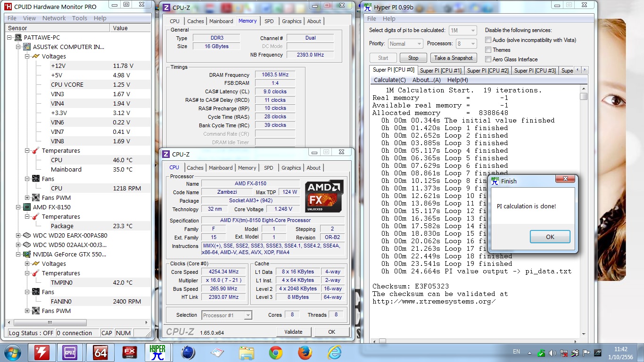
Task: Select the Super PI [CPU #1] tab
Action: (x=441, y=71)
